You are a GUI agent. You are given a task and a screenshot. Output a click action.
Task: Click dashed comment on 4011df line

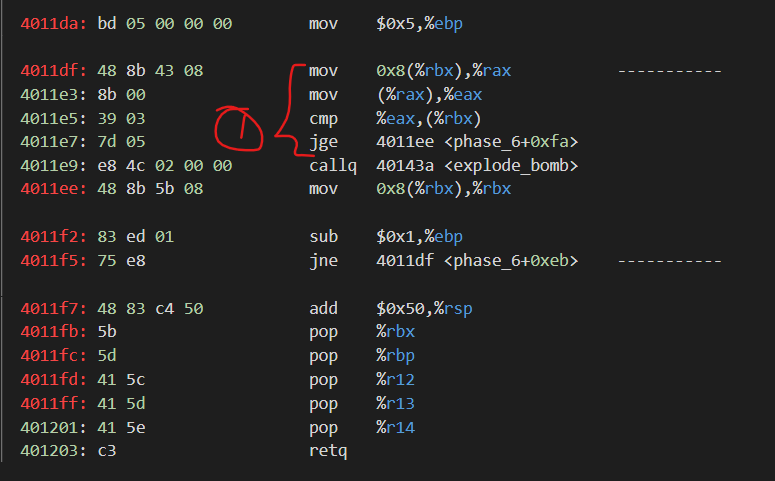pyautogui.click(x=670, y=71)
